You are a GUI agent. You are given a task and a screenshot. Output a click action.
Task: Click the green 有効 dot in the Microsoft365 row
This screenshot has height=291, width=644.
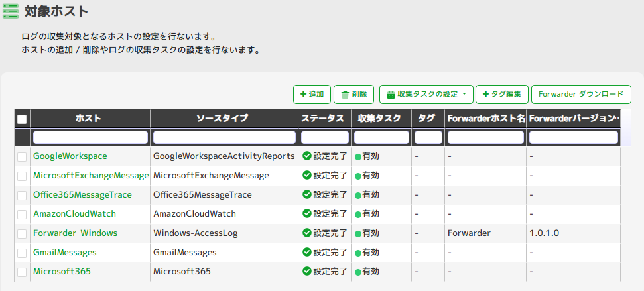click(357, 272)
